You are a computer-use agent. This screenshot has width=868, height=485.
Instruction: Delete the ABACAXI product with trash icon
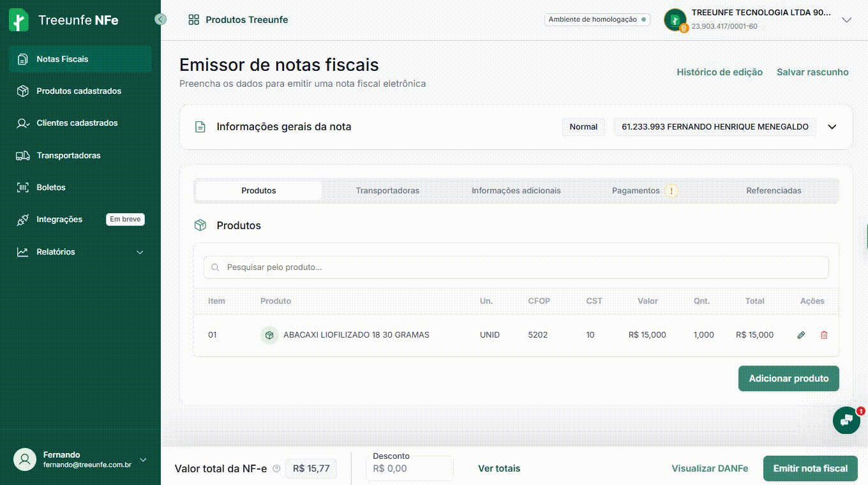824,335
